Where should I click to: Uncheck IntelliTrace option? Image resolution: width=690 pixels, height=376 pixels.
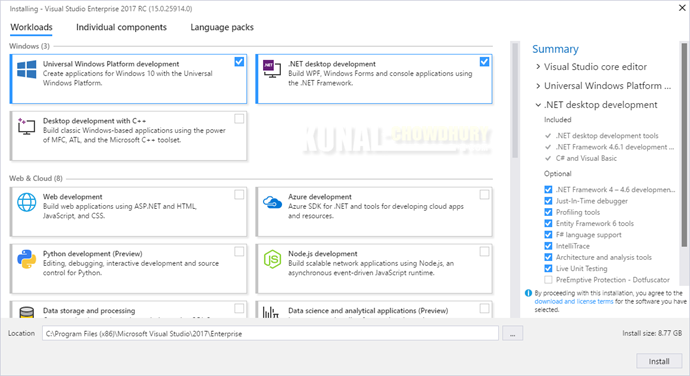[x=548, y=246]
